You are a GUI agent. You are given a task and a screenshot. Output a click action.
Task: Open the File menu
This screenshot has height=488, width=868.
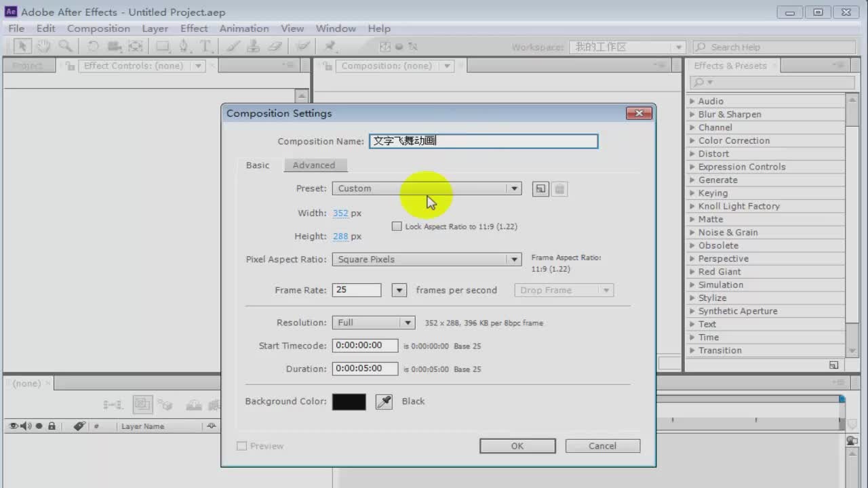(x=16, y=28)
